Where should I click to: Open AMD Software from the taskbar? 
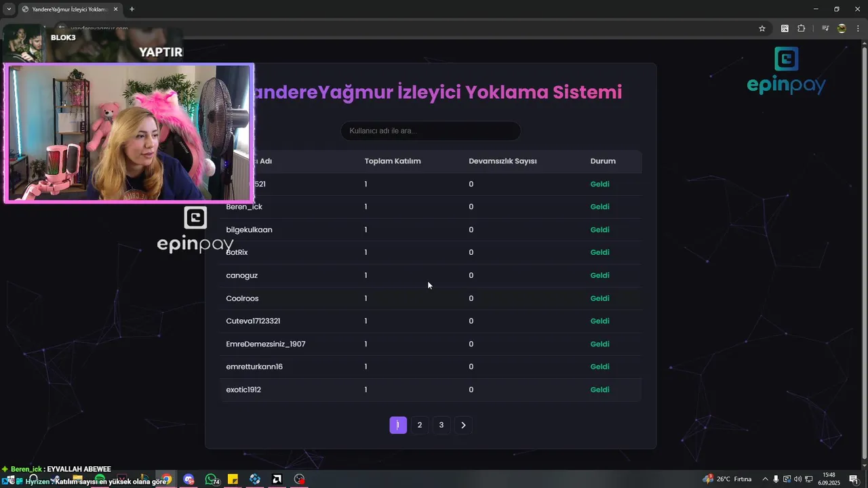pyautogui.click(x=277, y=479)
